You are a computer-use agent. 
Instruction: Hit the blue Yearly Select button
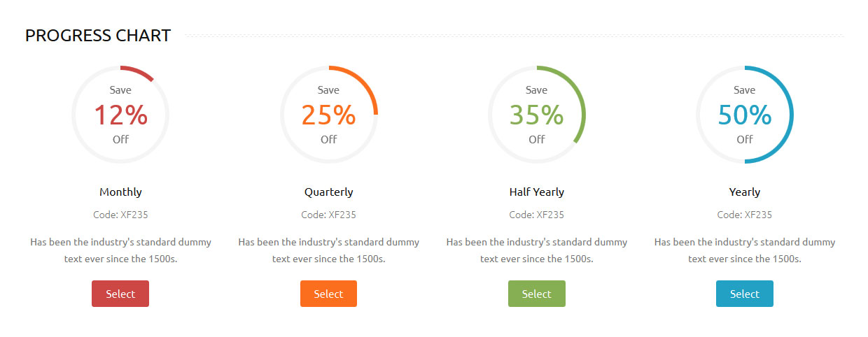[744, 294]
